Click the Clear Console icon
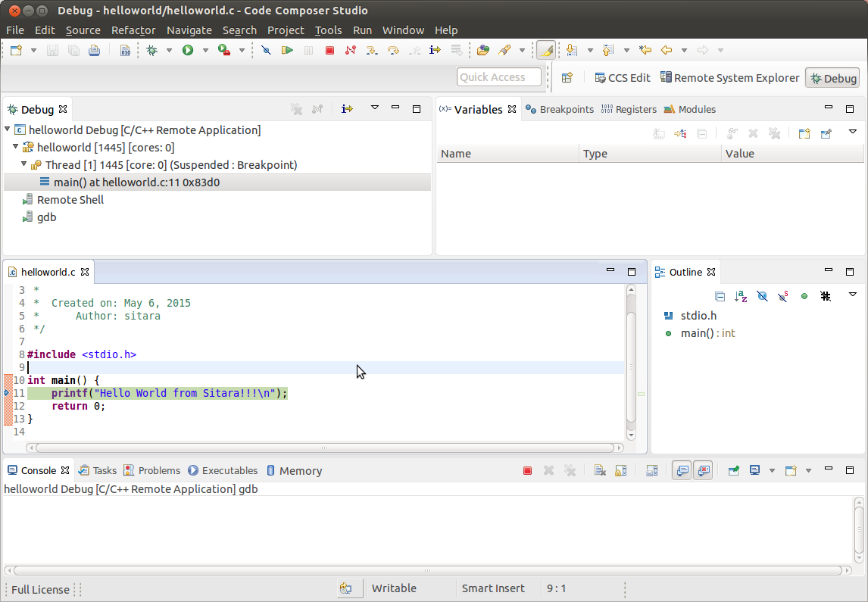 pyautogui.click(x=600, y=470)
